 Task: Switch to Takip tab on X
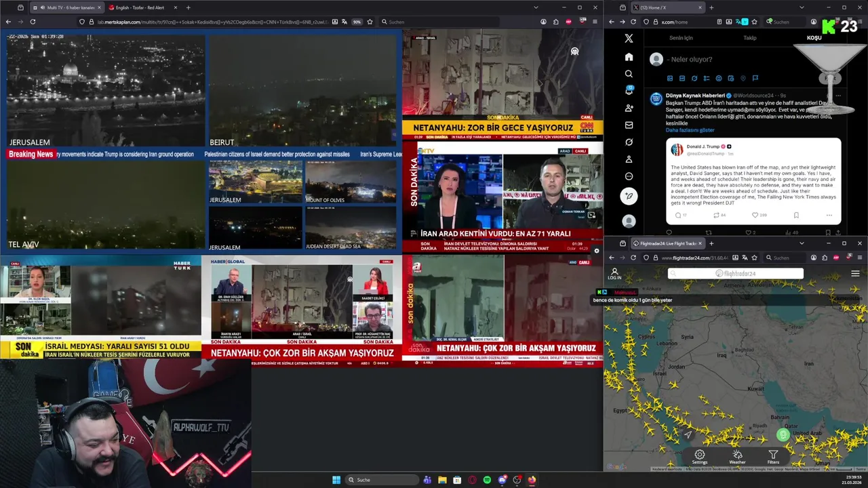pos(749,38)
